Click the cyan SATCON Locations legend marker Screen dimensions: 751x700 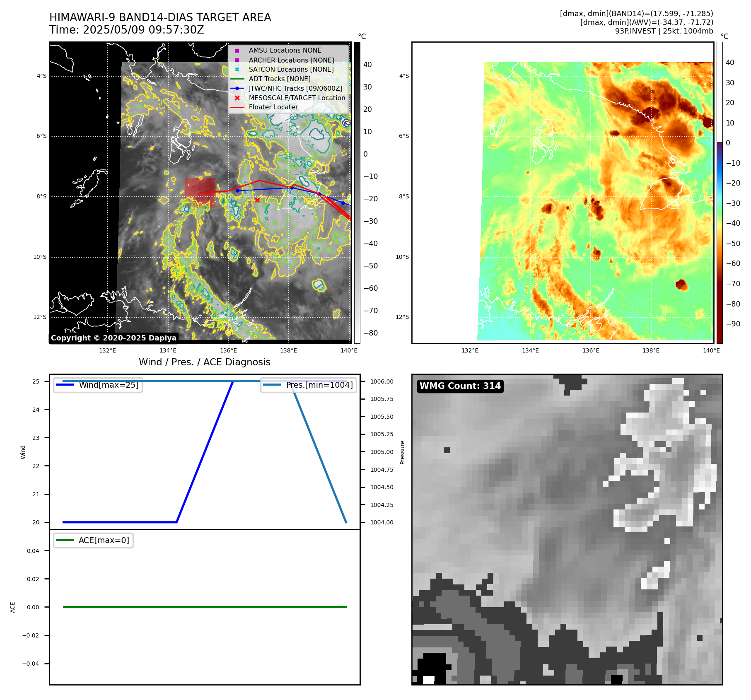pyautogui.click(x=237, y=70)
